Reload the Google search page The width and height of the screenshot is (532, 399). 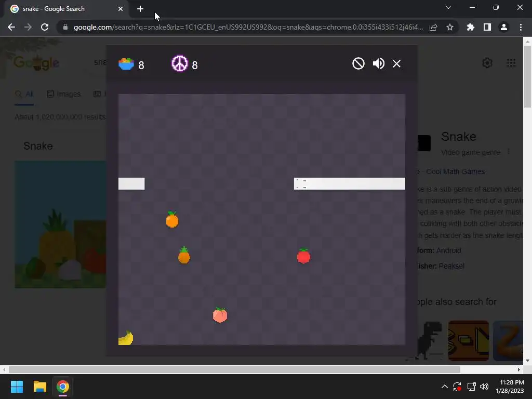(45, 27)
